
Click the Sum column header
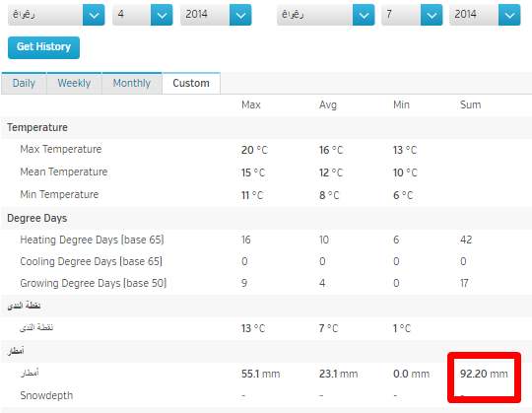(x=470, y=104)
